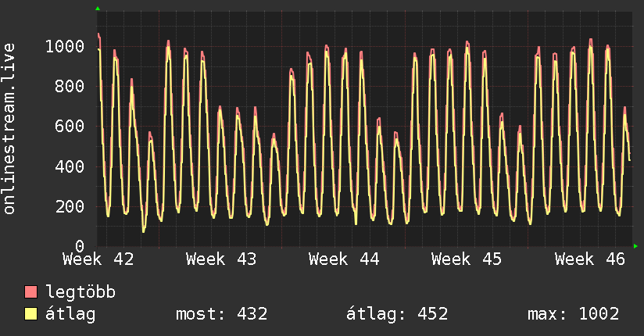Click the 600 y-axis tick label

point(70,126)
